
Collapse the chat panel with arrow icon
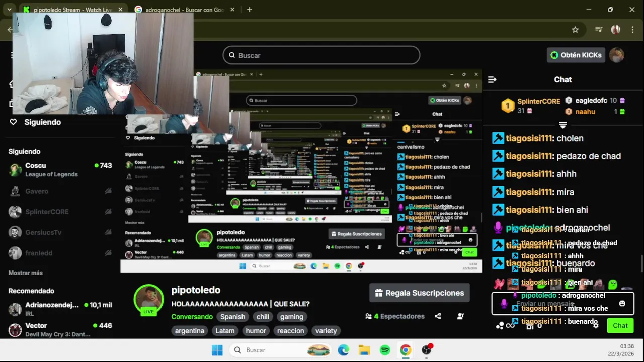(492, 79)
